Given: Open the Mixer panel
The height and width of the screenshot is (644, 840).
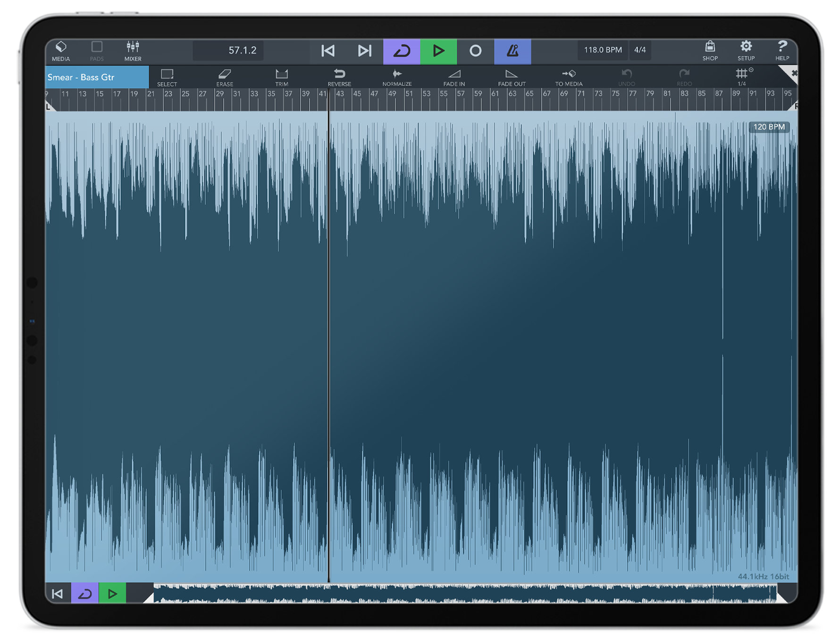Looking at the screenshot, I should (x=133, y=50).
